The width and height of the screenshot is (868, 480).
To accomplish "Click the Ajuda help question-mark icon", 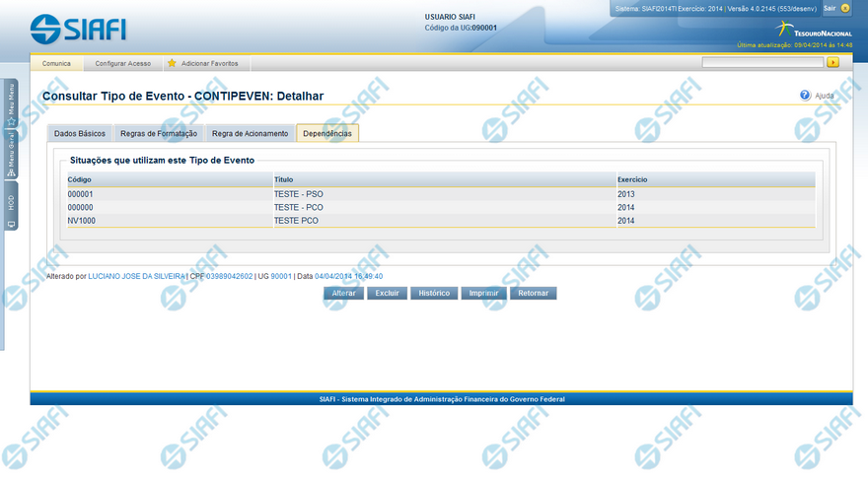I will tap(805, 96).
